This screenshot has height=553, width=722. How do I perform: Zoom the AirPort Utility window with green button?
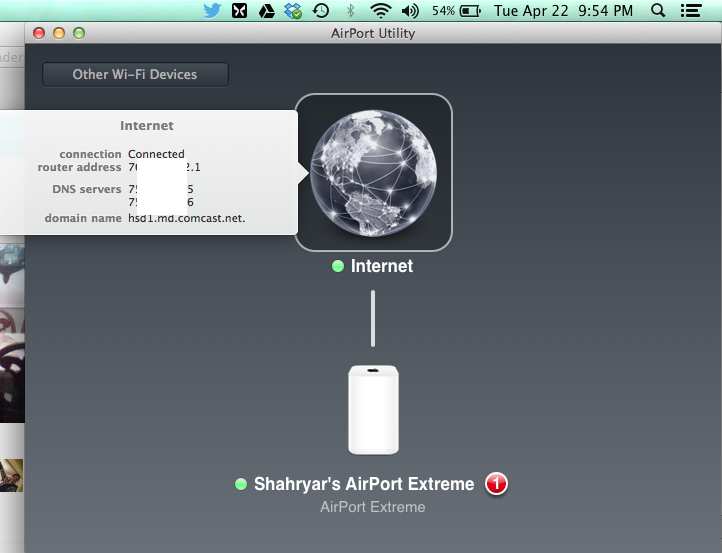(x=79, y=33)
